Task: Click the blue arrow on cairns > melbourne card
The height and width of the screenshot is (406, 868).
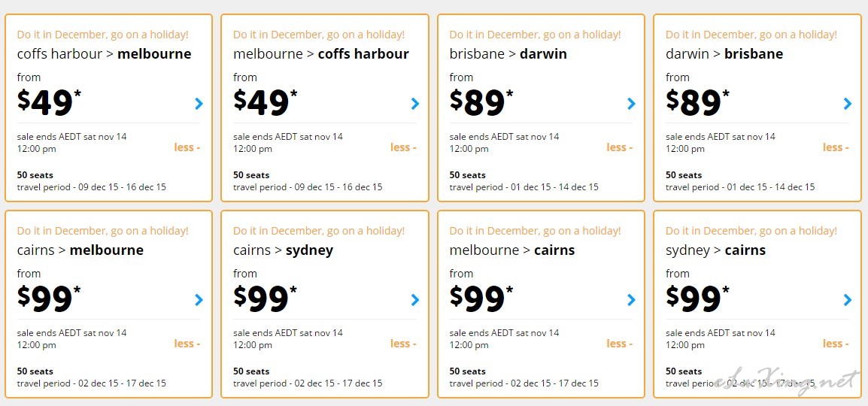Action: [x=199, y=300]
